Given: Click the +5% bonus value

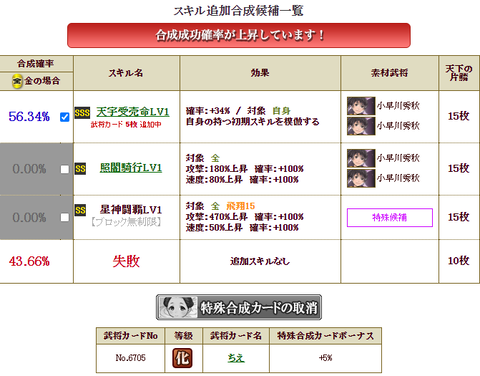Looking at the screenshot, I should pyautogui.click(x=326, y=358).
